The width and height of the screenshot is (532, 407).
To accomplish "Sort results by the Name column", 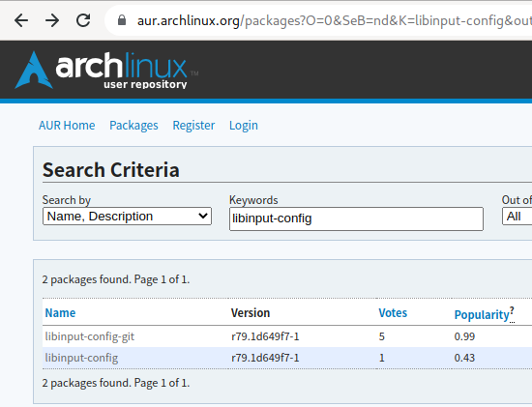I will tap(60, 312).
